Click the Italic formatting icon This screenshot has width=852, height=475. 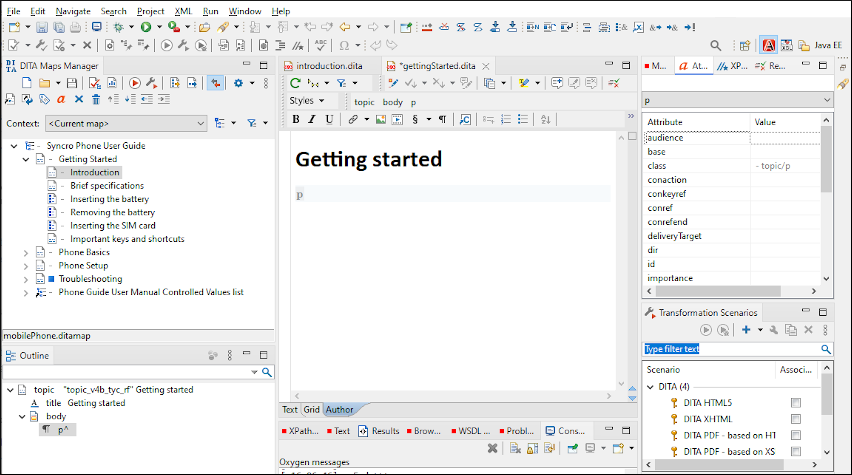(x=312, y=119)
